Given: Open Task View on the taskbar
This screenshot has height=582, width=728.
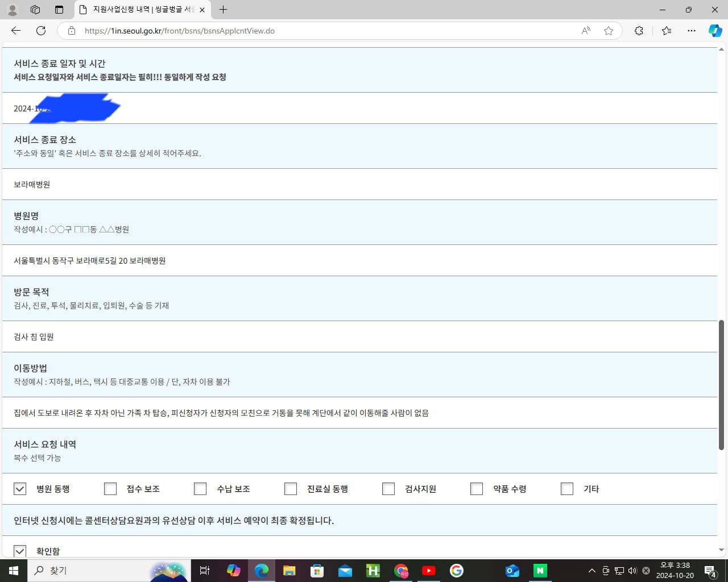Looking at the screenshot, I should [x=205, y=571].
